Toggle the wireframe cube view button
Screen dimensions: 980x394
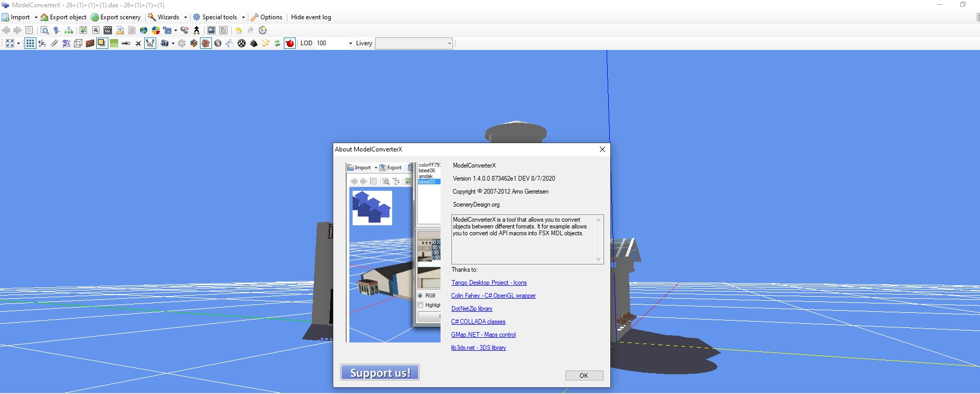coord(78,43)
